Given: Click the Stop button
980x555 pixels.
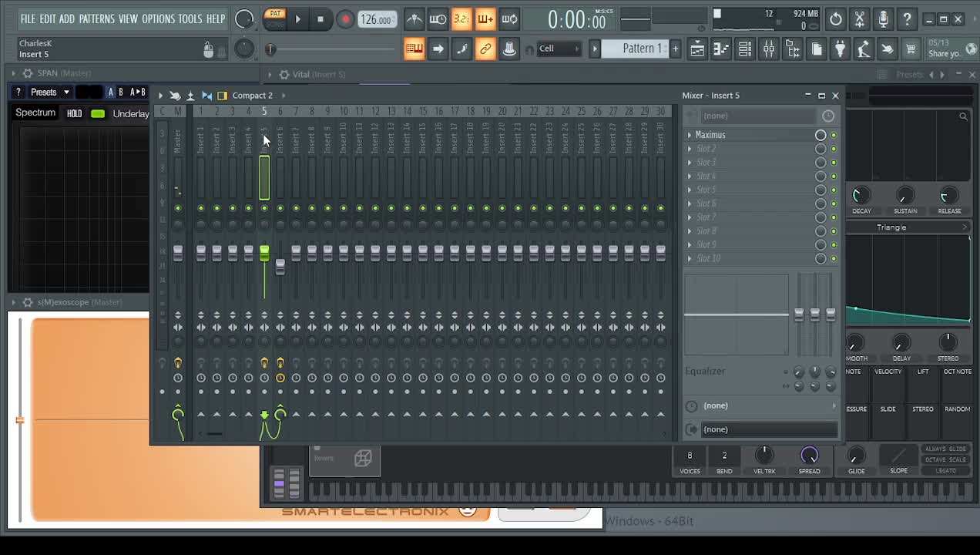Looking at the screenshot, I should (x=321, y=19).
